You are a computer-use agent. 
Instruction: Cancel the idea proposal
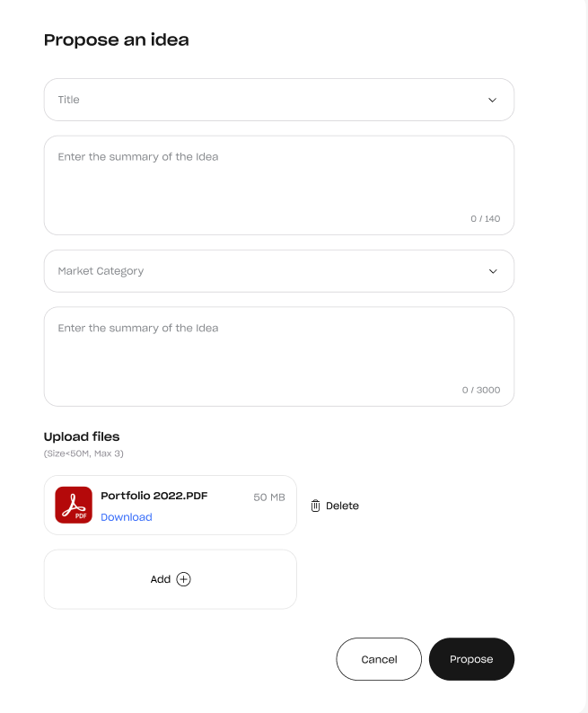[379, 659]
